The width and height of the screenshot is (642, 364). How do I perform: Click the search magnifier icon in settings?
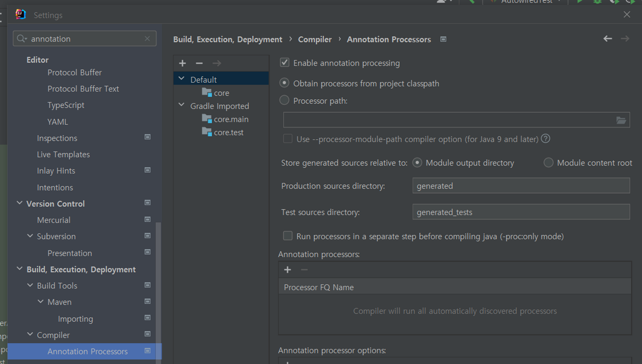pyautogui.click(x=22, y=39)
